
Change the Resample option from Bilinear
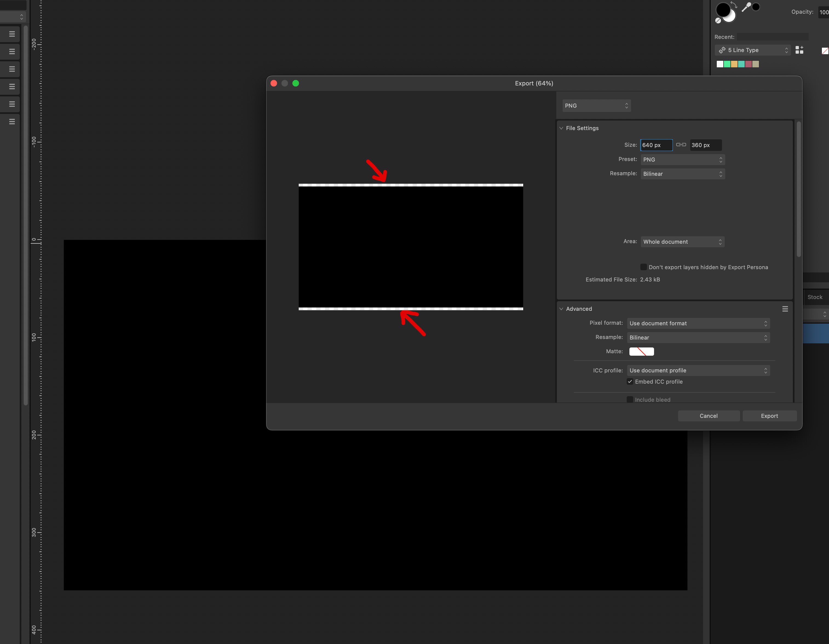click(682, 174)
